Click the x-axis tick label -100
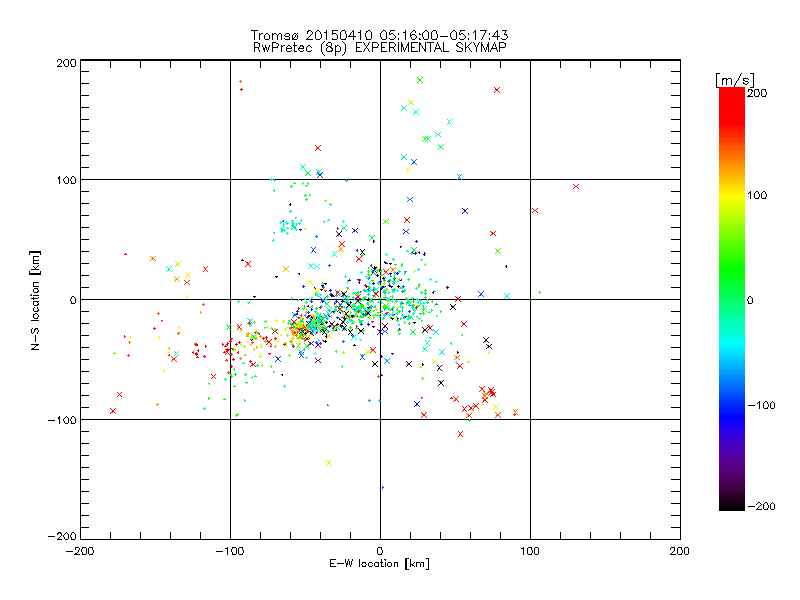Viewport: 800px width, 600px height. click(229, 551)
